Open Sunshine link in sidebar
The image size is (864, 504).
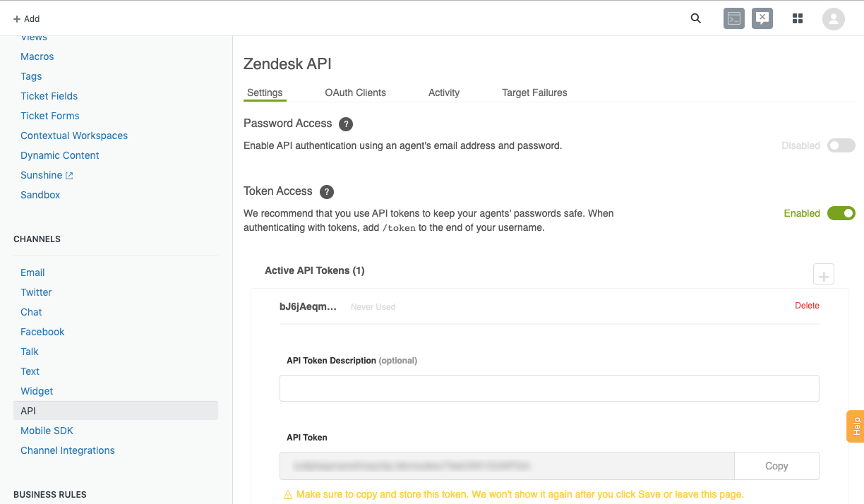42,175
